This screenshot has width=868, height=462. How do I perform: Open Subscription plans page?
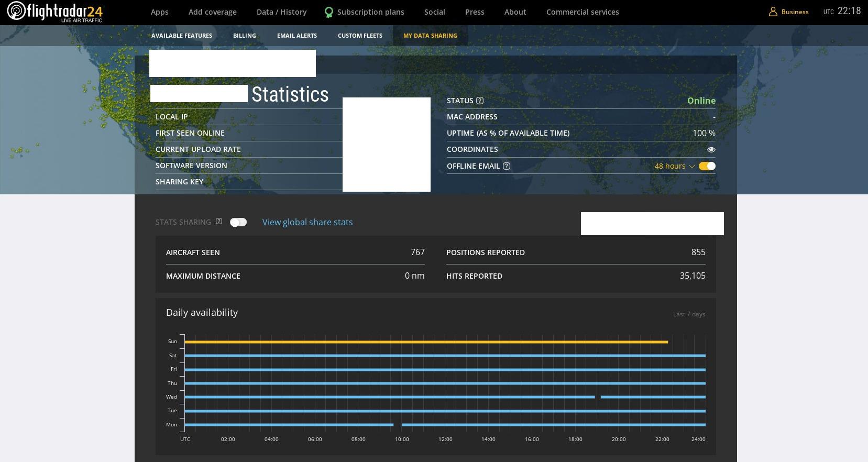tap(371, 12)
